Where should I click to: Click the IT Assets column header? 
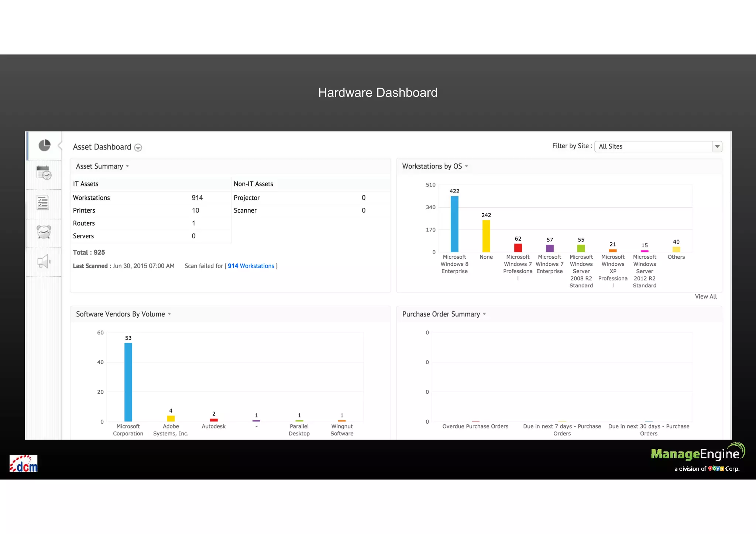coord(86,184)
